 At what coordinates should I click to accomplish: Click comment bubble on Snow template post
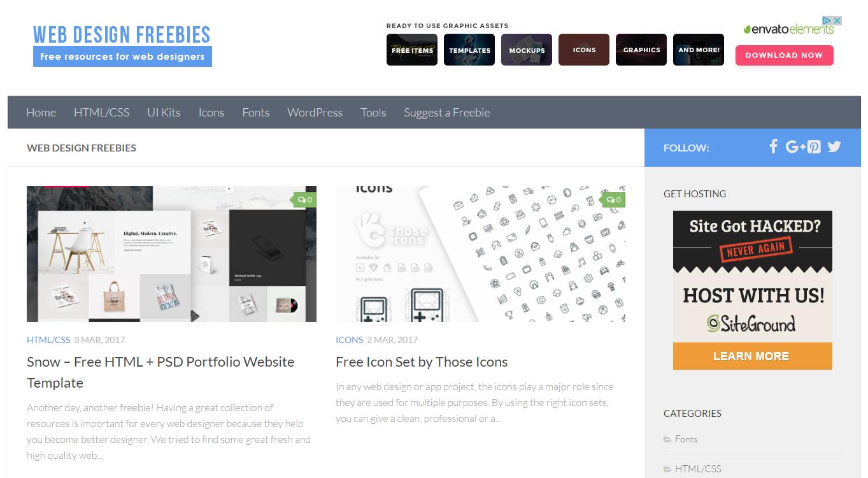pyautogui.click(x=304, y=200)
